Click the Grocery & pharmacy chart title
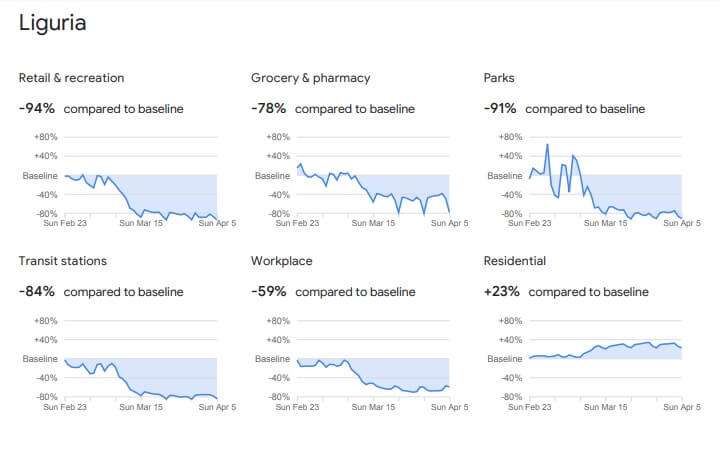The width and height of the screenshot is (720, 454). [x=310, y=78]
